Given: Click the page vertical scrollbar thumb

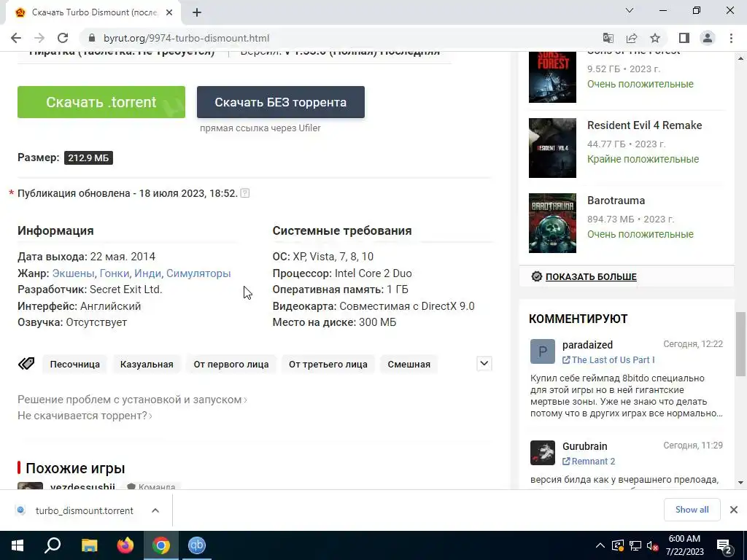Looking at the screenshot, I should [740, 344].
